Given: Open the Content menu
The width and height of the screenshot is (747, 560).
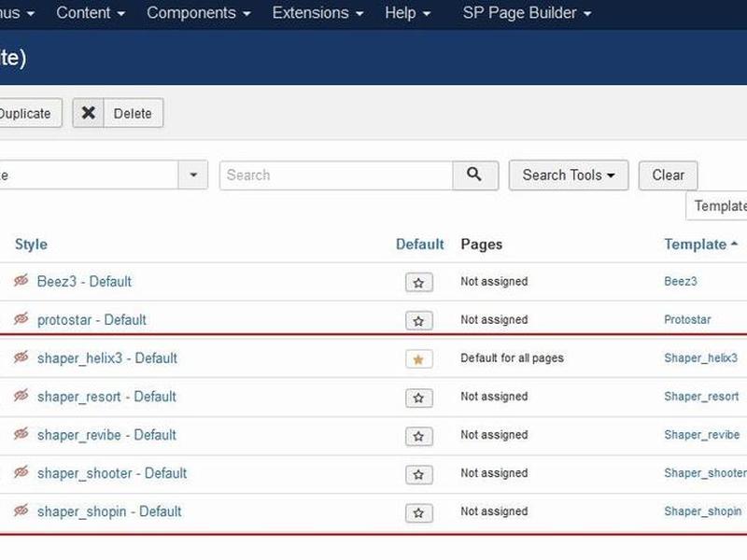Looking at the screenshot, I should point(91,13).
